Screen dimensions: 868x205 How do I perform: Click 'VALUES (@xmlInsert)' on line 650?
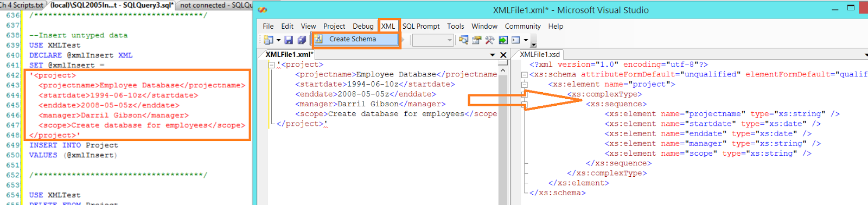tap(73, 155)
